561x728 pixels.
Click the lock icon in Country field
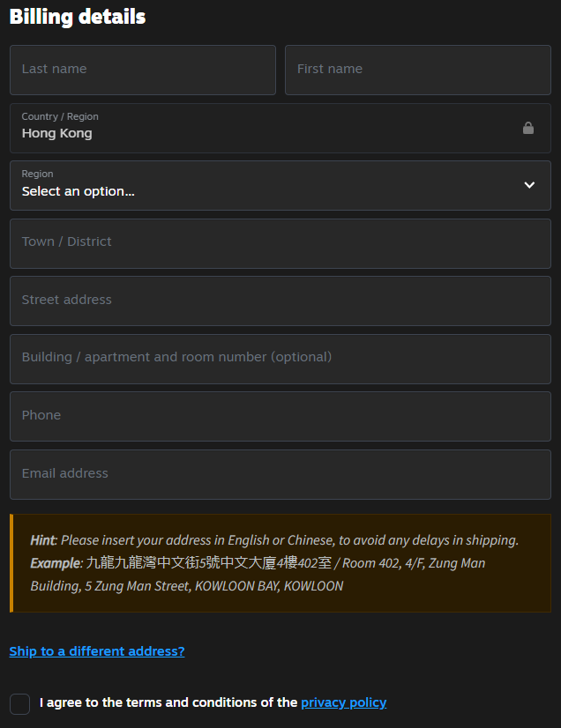click(x=528, y=128)
